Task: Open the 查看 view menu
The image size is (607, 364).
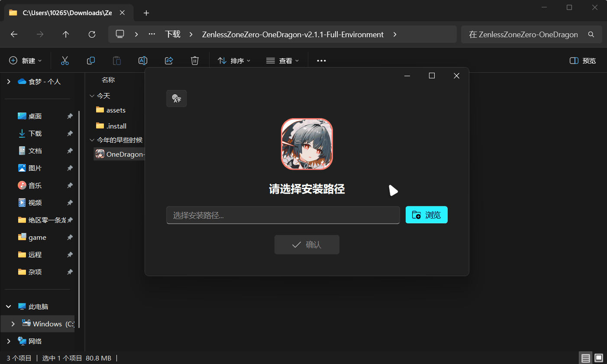Action: coord(283,61)
